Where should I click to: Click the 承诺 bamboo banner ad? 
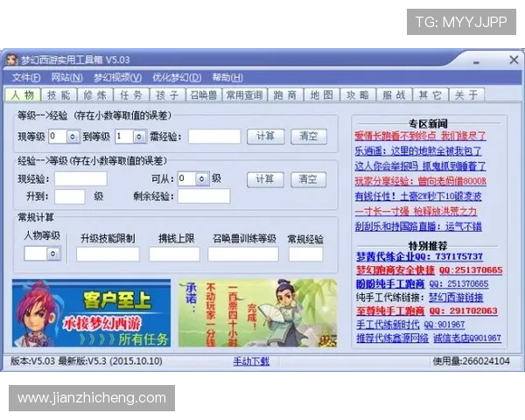pyautogui.click(x=257, y=313)
